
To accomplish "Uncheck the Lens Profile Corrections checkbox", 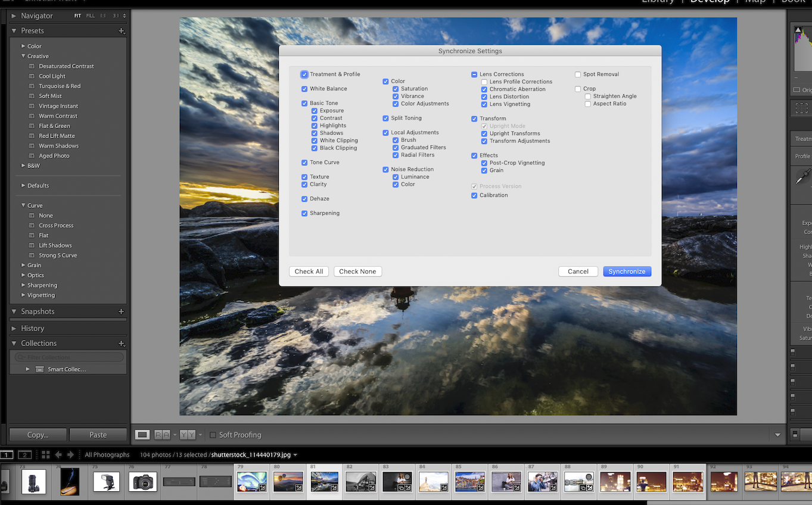I will tap(484, 82).
